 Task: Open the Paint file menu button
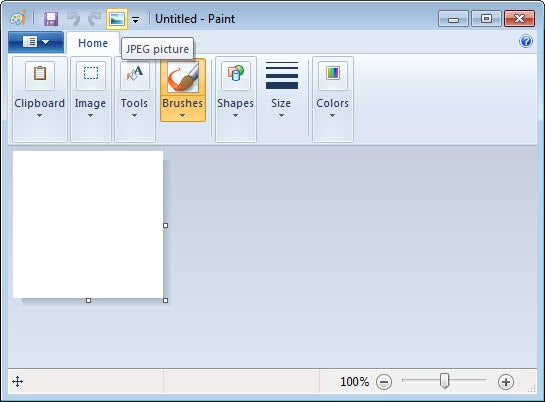coord(36,42)
